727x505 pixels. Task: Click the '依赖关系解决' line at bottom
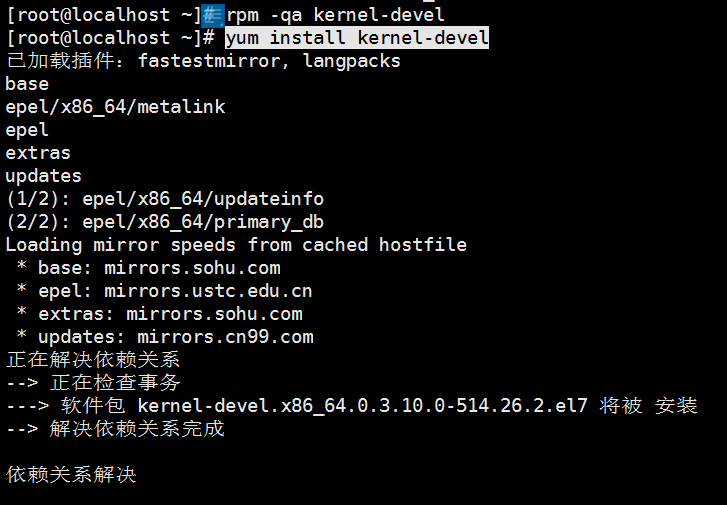pyautogui.click(x=70, y=475)
